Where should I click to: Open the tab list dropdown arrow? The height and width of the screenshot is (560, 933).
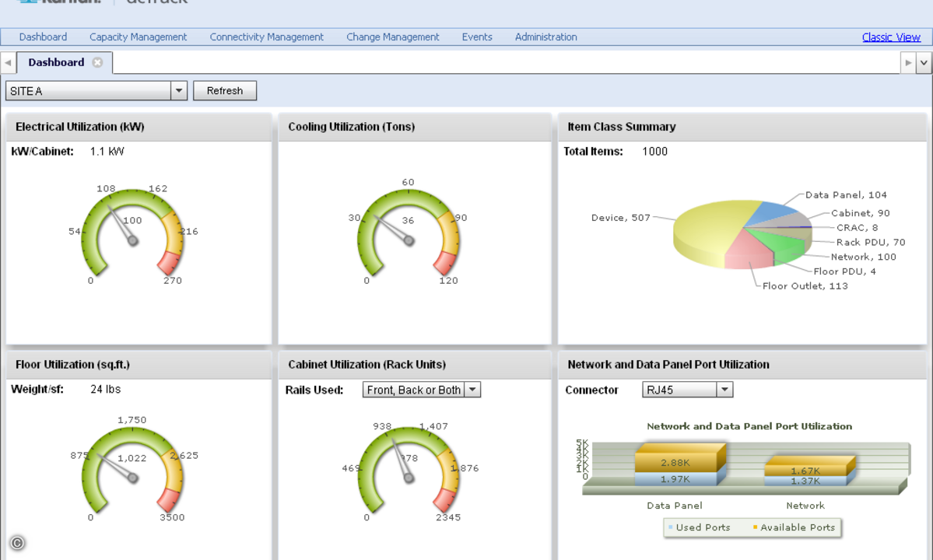point(924,62)
